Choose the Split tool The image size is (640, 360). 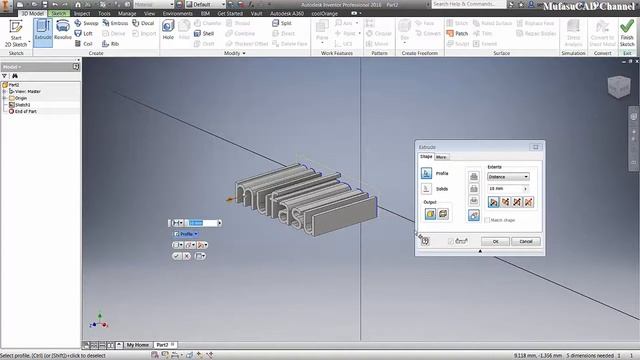pos(282,23)
